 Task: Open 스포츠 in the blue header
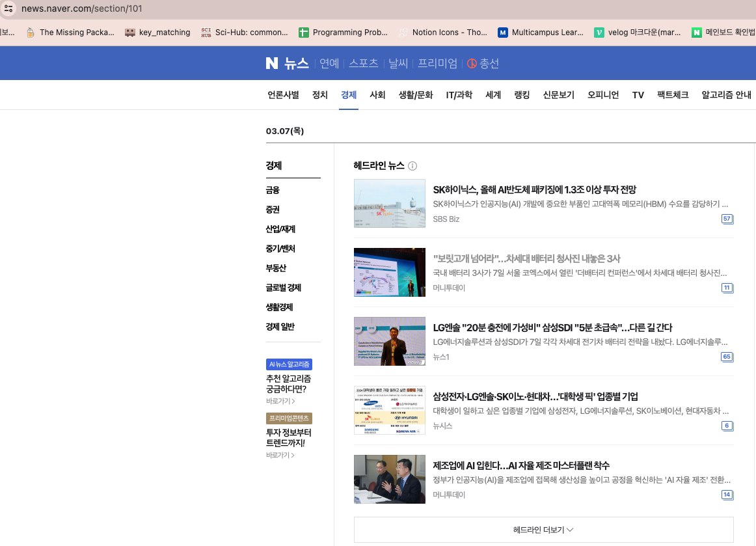coord(364,63)
